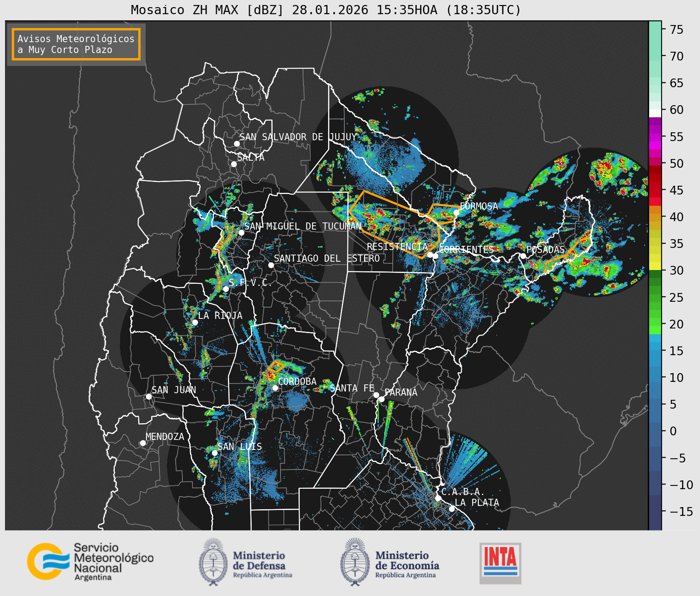The width and height of the screenshot is (700, 596).
Task: Click the CORDOBA label text
Action: tap(297, 381)
